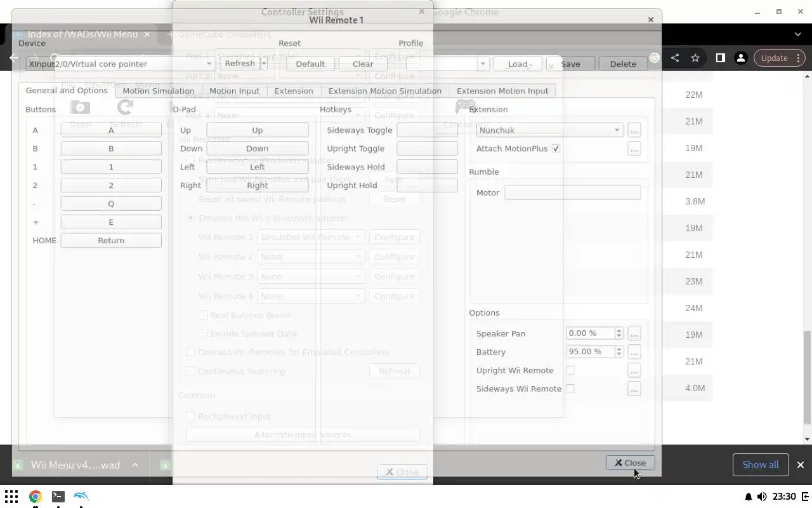
Task: Open Wii Remote 3 dropdown in Controller Settings
Action: coord(311,276)
